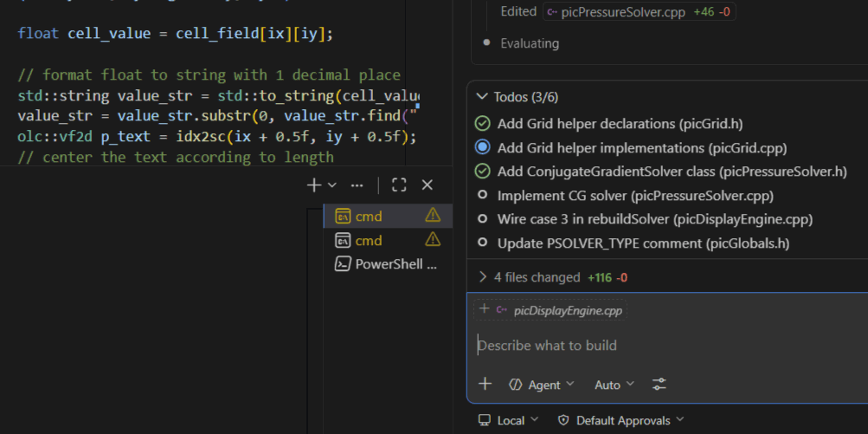Open the configure tools sliders icon
Image resolution: width=868 pixels, height=434 pixels.
(x=659, y=385)
